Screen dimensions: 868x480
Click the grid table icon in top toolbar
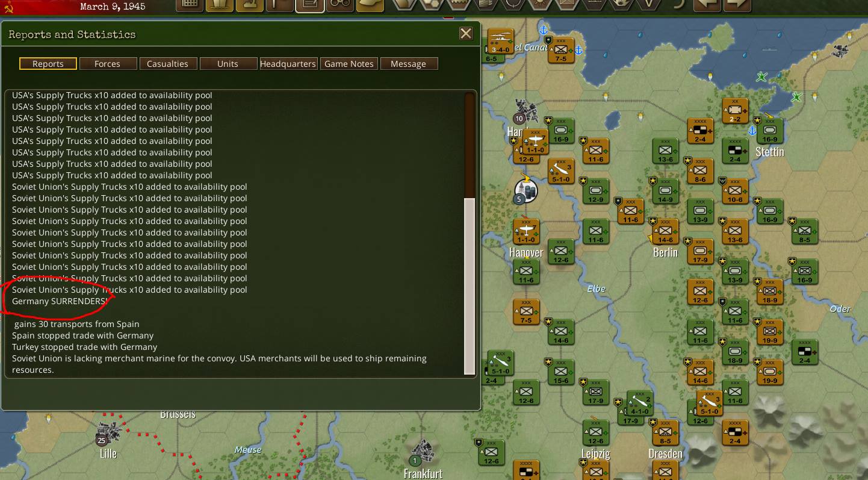coord(190,5)
